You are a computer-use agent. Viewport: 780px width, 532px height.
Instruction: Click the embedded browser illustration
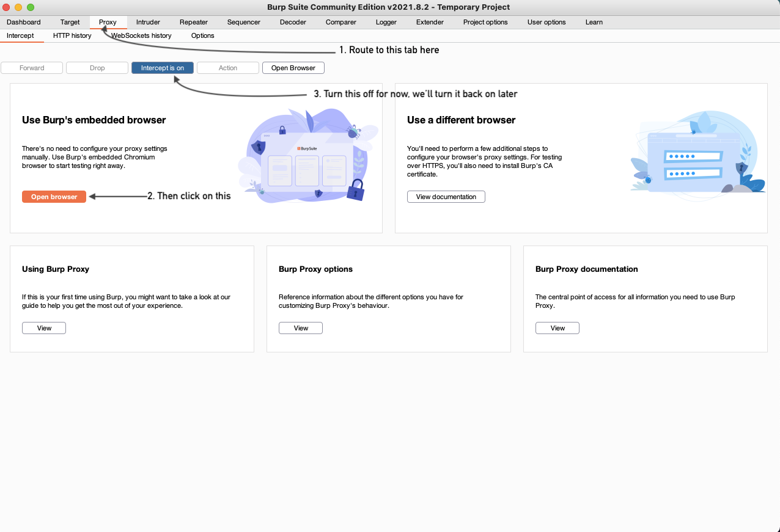pos(308,156)
